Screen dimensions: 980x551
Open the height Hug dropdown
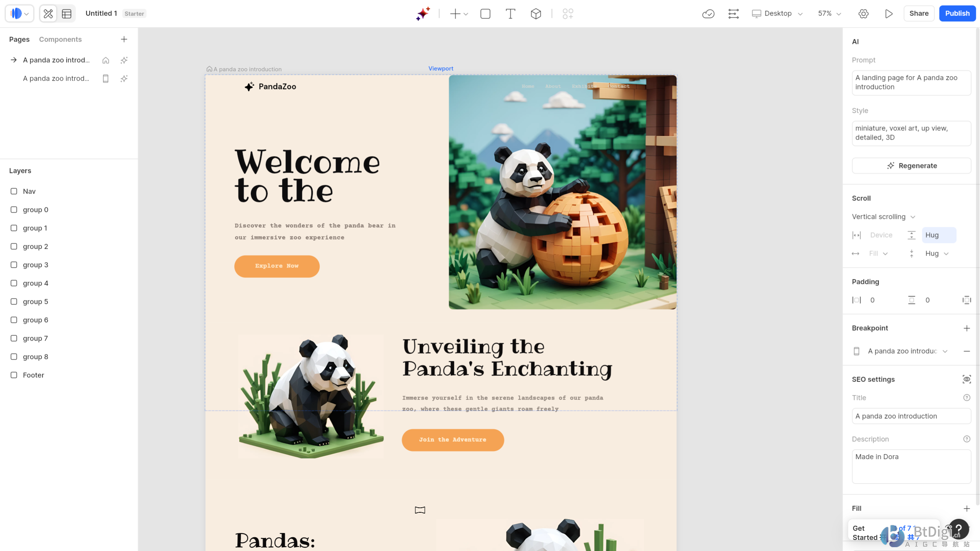pos(937,254)
